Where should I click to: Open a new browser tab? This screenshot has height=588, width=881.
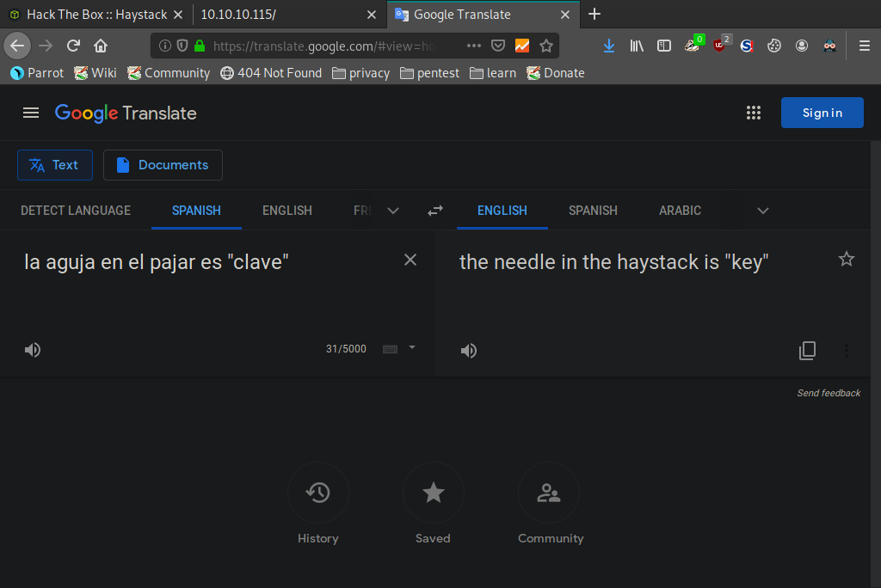coord(595,14)
